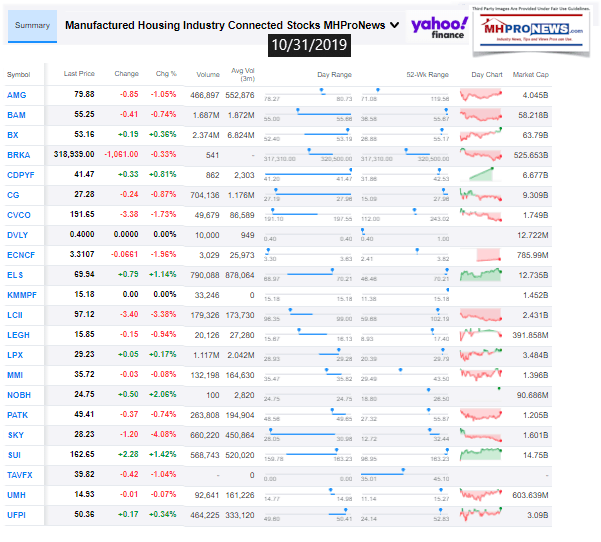
Task: Click the MHProNews logo image
Action: [532, 31]
